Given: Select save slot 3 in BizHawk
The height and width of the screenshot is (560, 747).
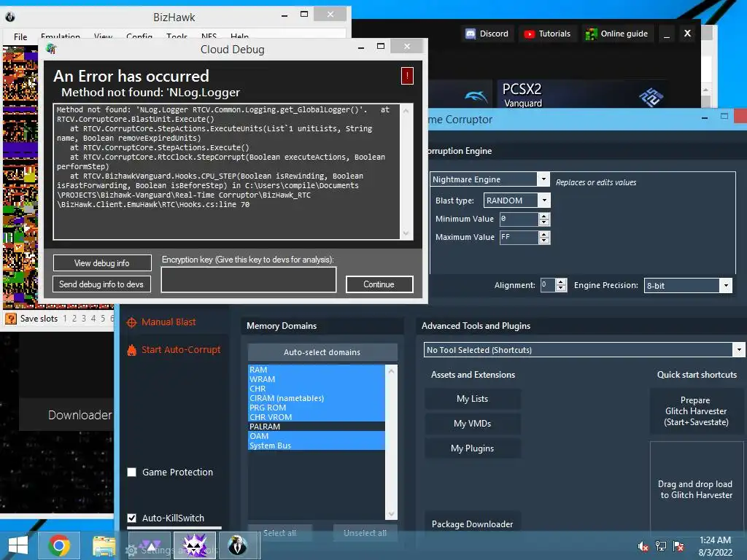Looking at the screenshot, I should tap(84, 318).
